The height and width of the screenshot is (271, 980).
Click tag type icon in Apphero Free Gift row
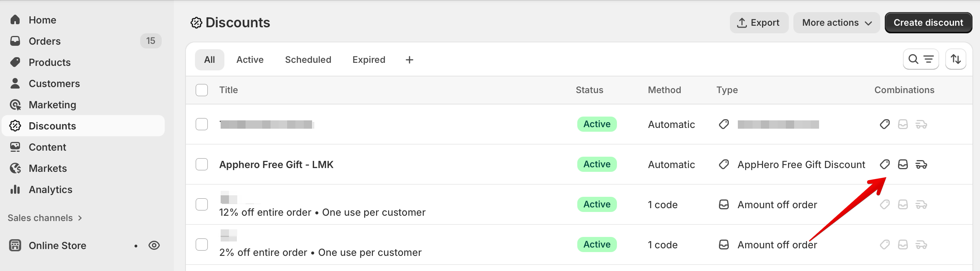point(723,165)
